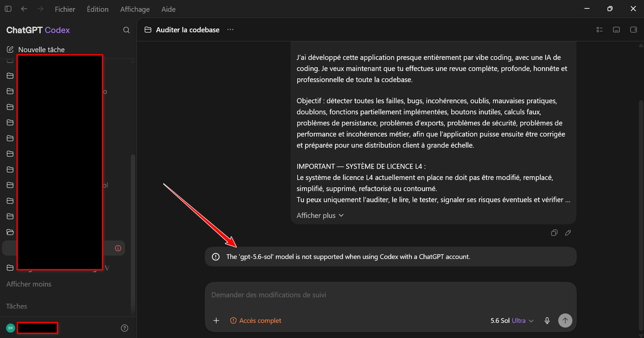Click the ChatGPT Codex app title
The image size is (644, 338).
tap(38, 30)
